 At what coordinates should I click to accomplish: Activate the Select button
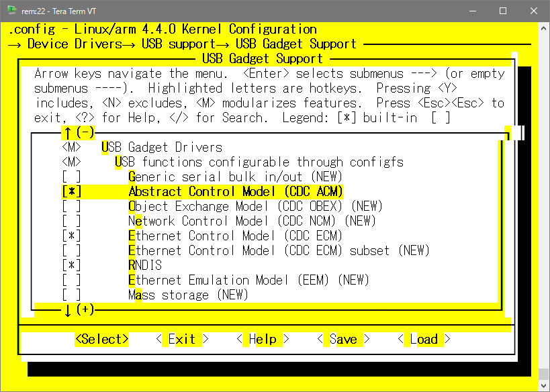102,339
